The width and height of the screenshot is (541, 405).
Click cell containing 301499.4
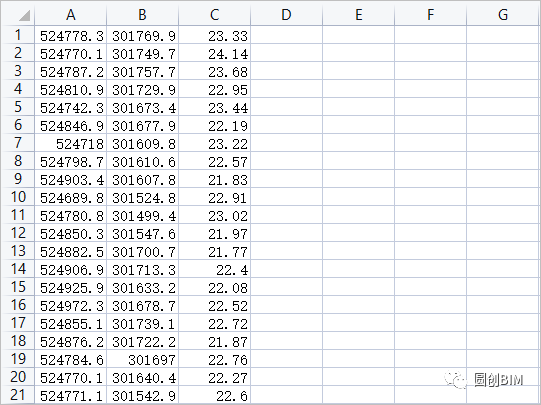coord(142,215)
